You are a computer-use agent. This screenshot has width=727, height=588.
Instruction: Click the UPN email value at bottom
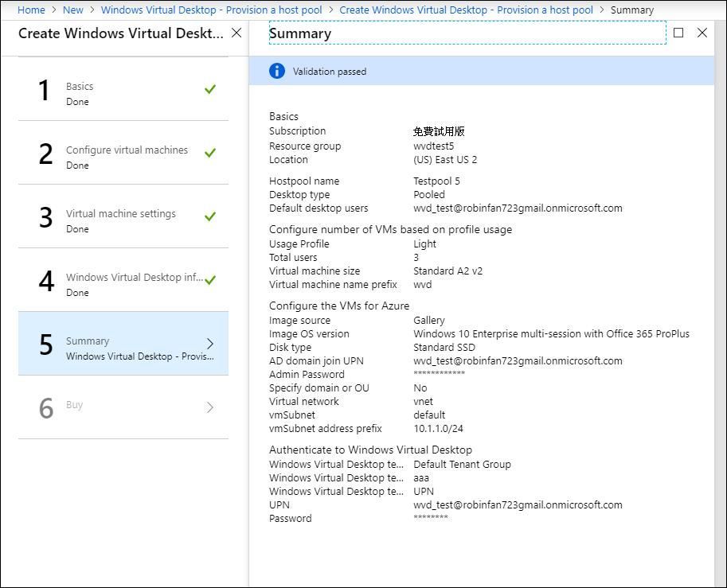pos(518,504)
